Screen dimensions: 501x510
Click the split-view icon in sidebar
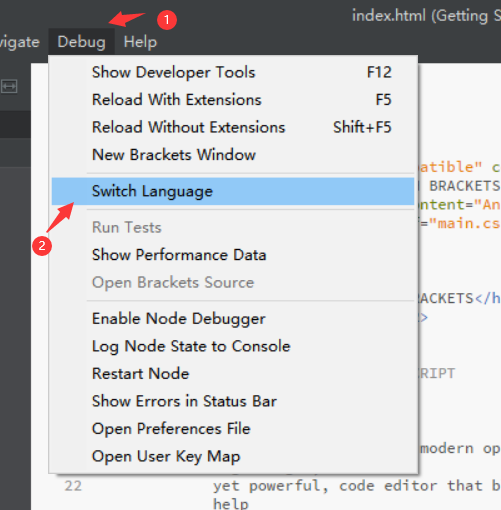pyautogui.click(x=9, y=87)
